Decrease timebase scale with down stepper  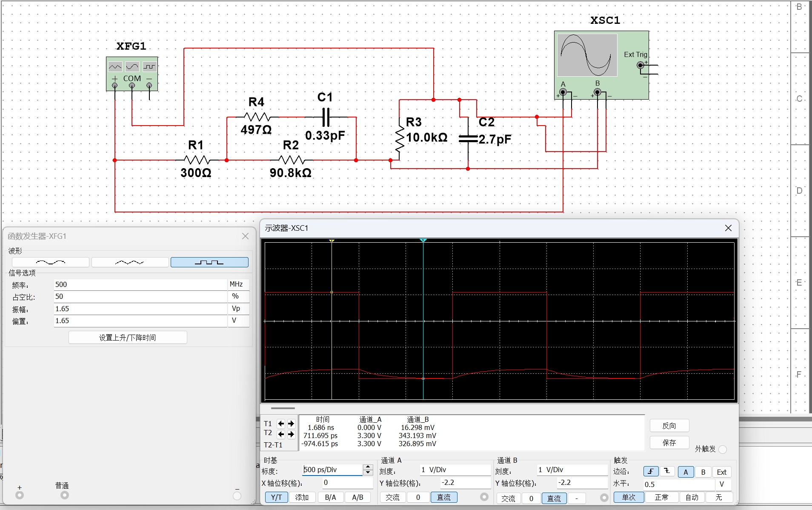coord(368,472)
